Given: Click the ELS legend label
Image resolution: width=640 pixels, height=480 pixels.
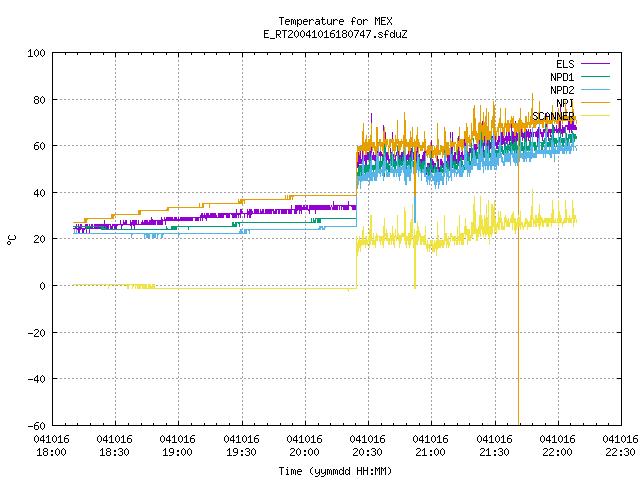Looking at the screenshot, I should [x=565, y=64].
